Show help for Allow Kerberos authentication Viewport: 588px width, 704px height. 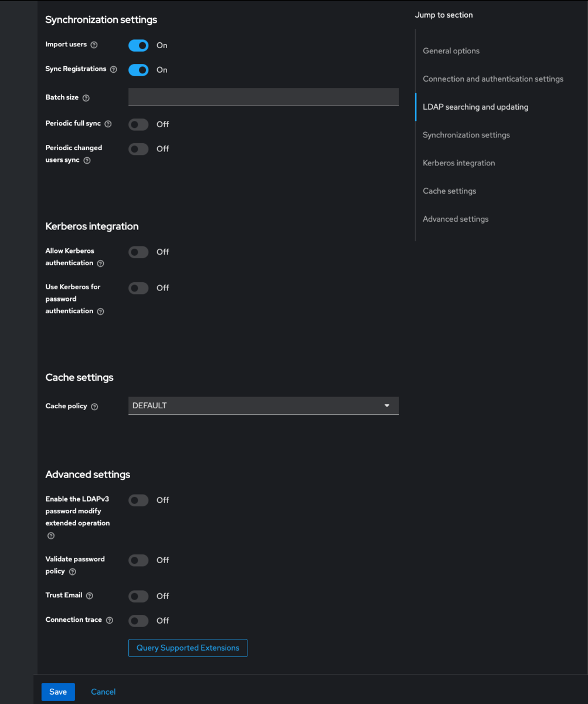100,264
